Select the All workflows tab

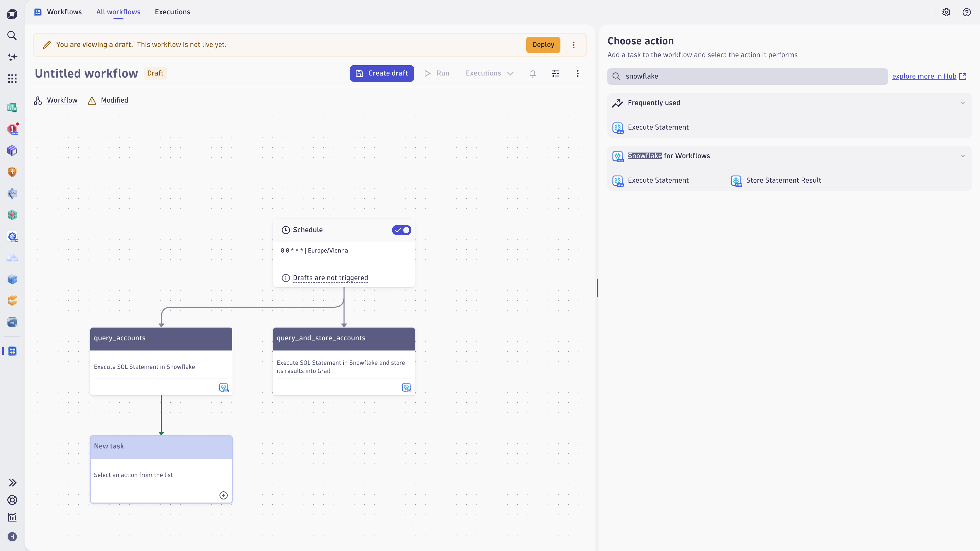(118, 12)
